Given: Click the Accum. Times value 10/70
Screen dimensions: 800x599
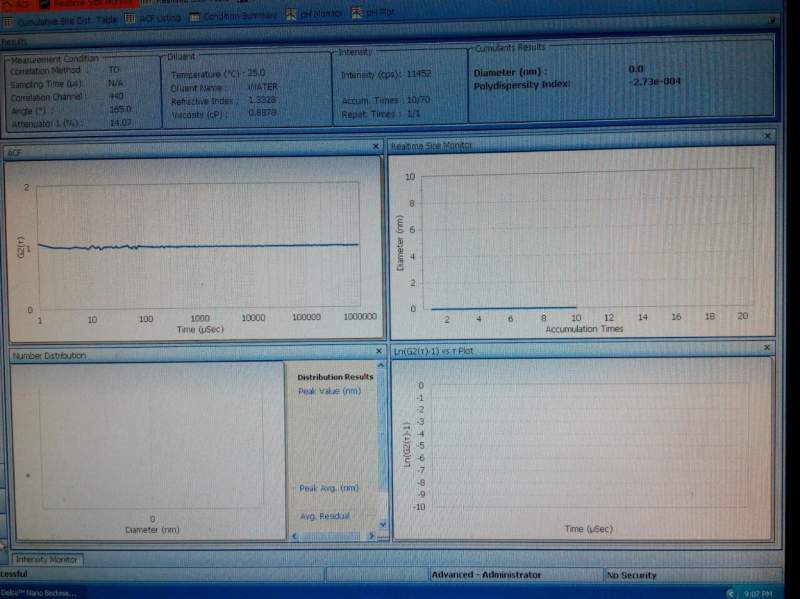Looking at the screenshot, I should 418,100.
